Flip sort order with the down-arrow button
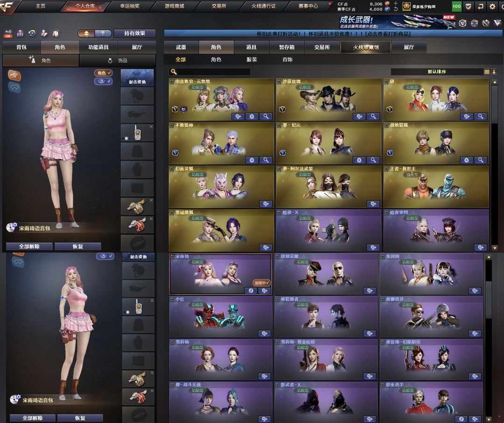The width and height of the screenshot is (504, 423). 494,72
